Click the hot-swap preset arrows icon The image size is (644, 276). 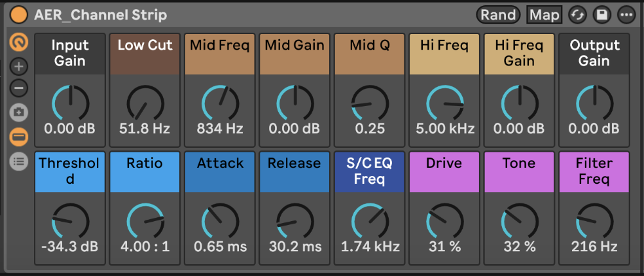(577, 15)
